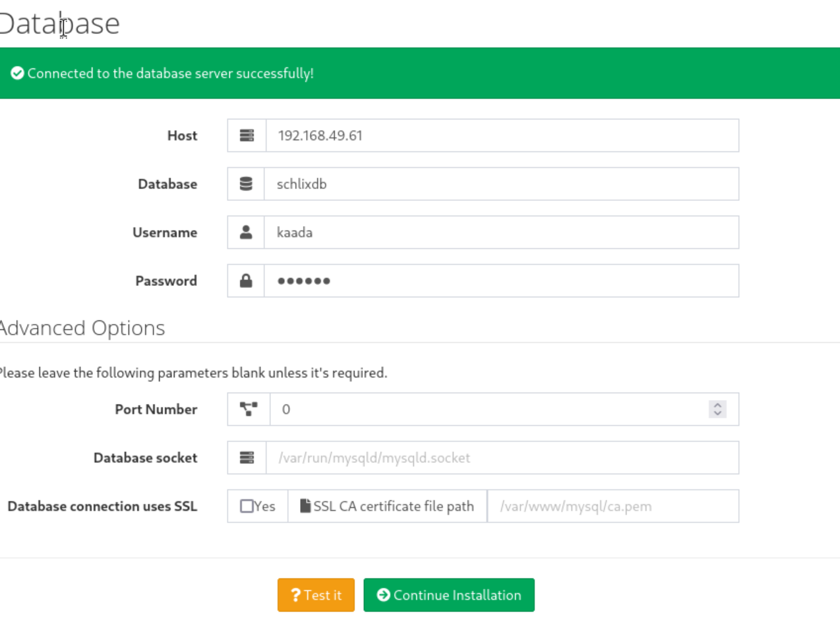Enable the SSL connection Yes checkbox
This screenshot has height=624, width=840.
pos(247,506)
